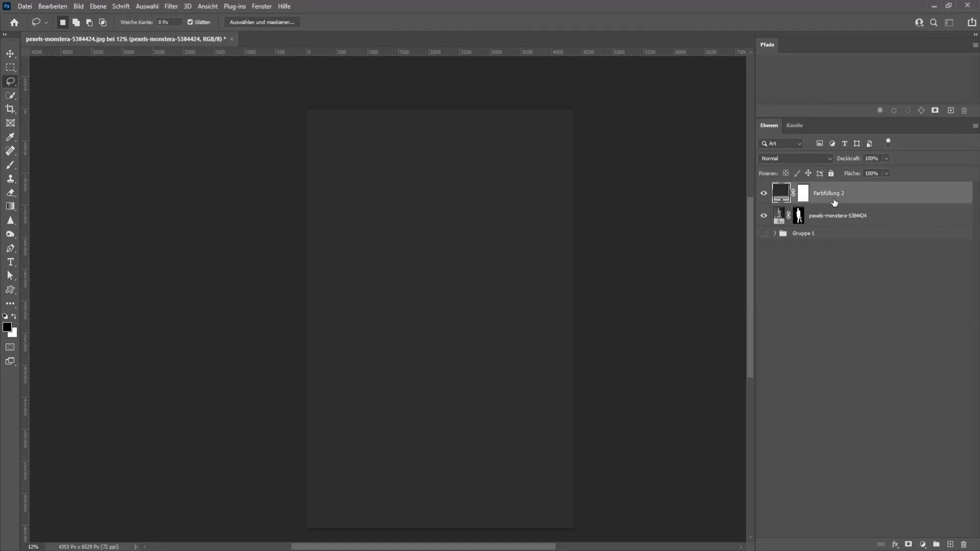The width and height of the screenshot is (980, 551).
Task: Select the Clone Stamp tool
Action: [x=10, y=179]
